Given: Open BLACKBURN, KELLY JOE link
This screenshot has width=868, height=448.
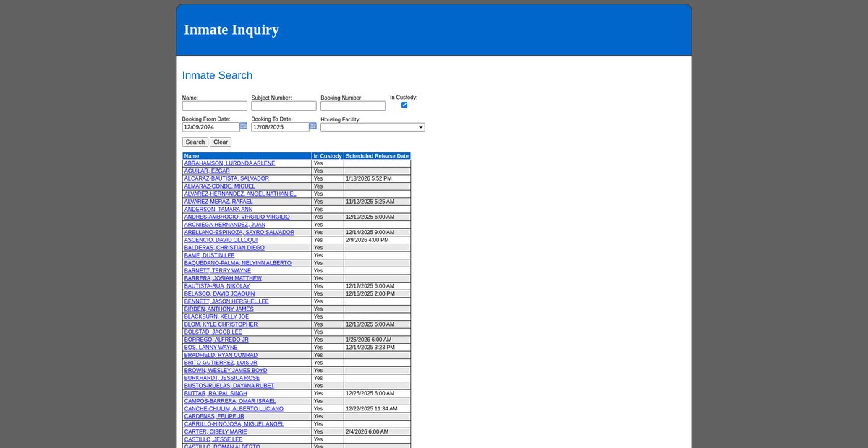Looking at the screenshot, I should tap(216, 316).
